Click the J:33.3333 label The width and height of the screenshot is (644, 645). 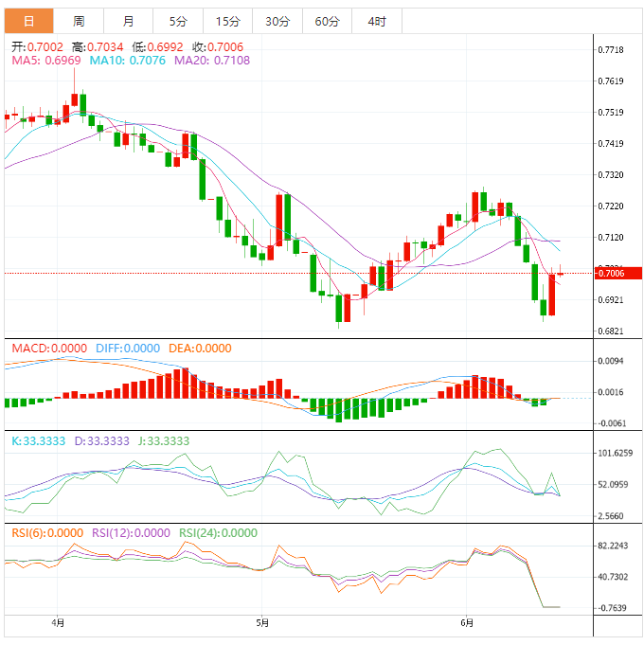tap(164, 441)
